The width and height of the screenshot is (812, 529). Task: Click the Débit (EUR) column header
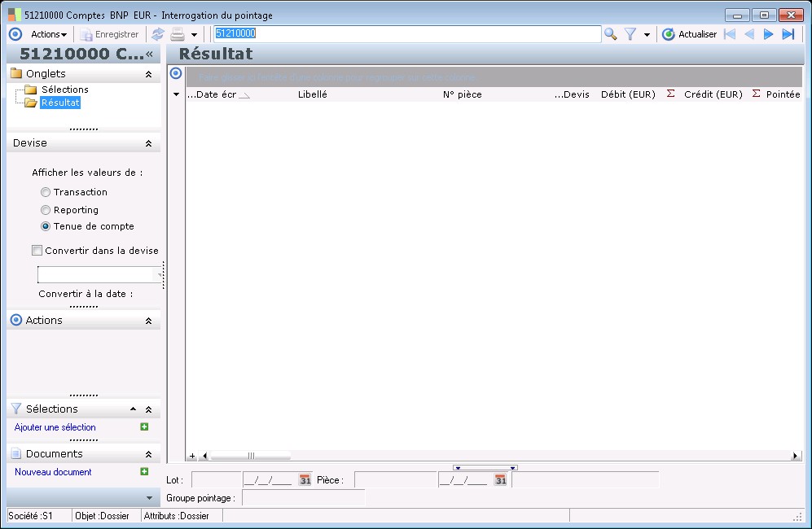click(x=628, y=94)
